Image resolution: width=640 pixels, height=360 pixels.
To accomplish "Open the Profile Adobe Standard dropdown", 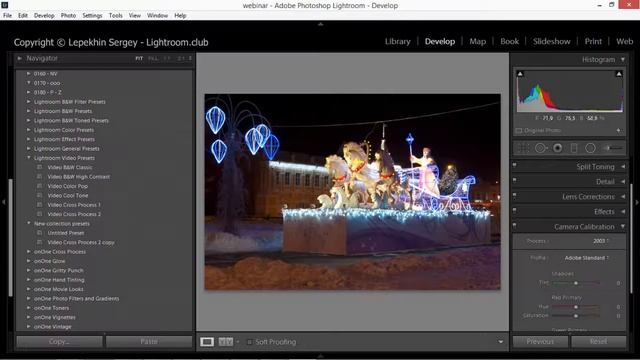I will click(x=587, y=258).
